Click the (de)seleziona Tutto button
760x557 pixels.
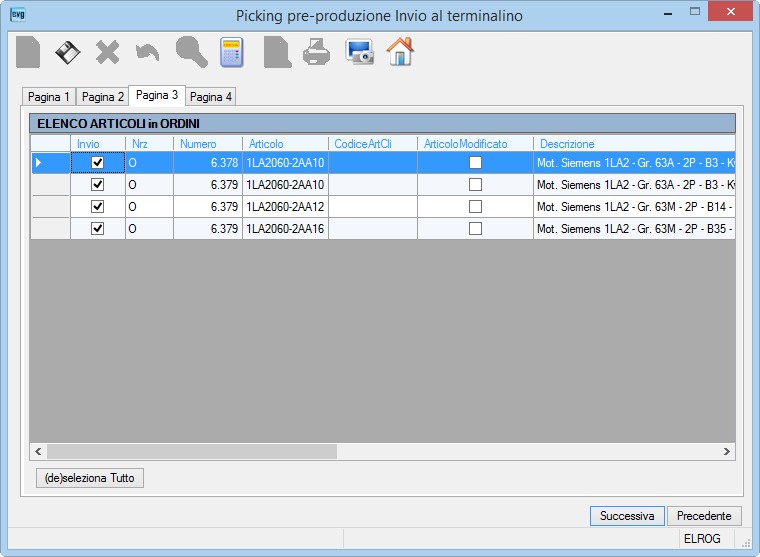[x=90, y=478]
